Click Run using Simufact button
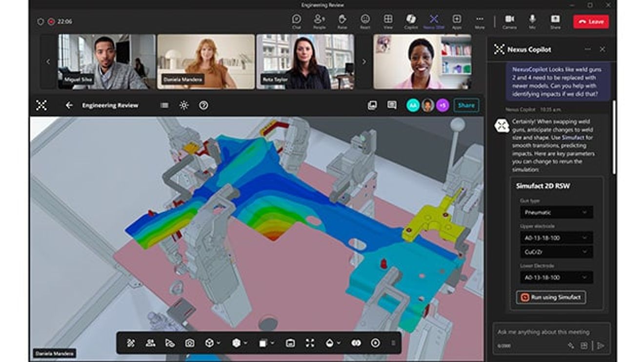The image size is (644, 362). point(551,297)
